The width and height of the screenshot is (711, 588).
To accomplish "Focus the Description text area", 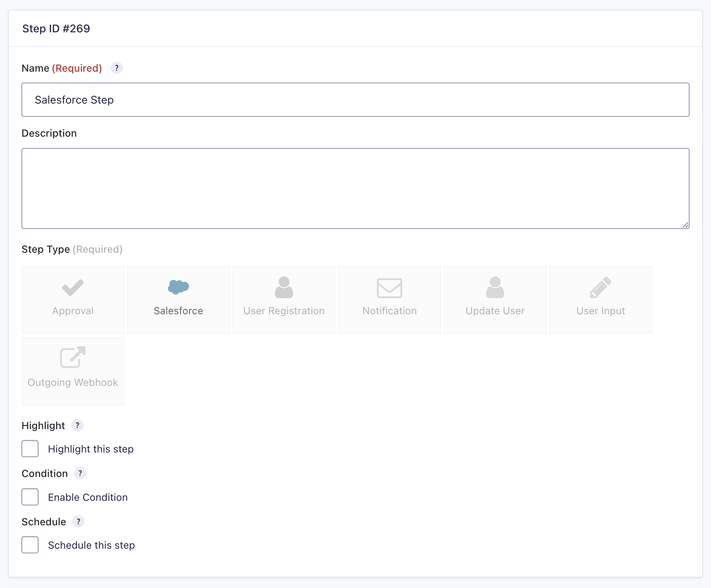I will [x=355, y=188].
